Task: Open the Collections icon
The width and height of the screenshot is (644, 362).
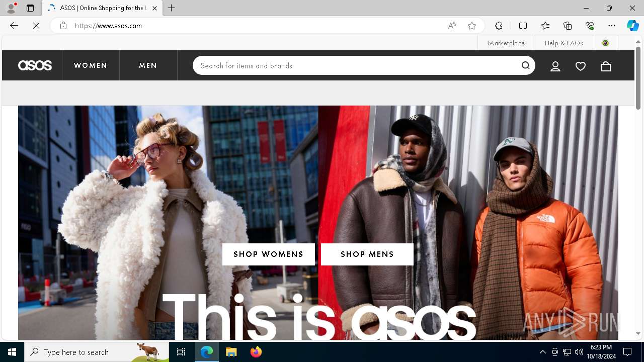Action: (x=568, y=26)
